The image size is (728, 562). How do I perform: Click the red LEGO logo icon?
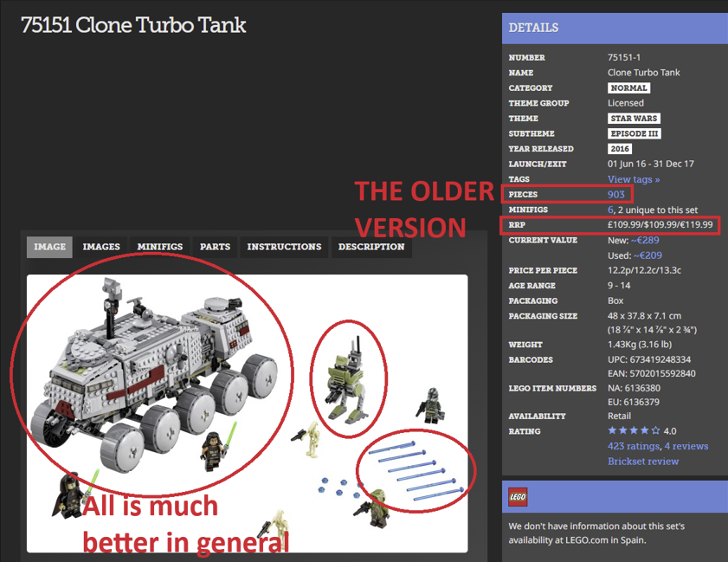click(x=518, y=497)
